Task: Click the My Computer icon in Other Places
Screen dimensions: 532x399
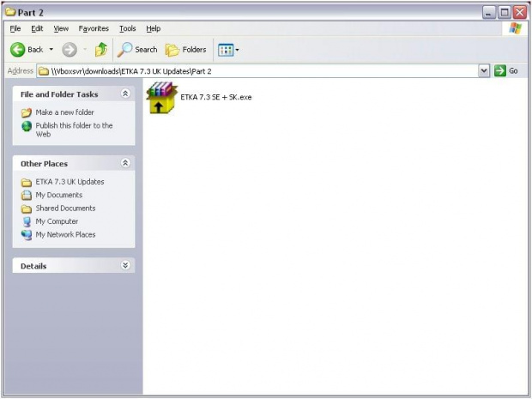Action: [x=27, y=222]
